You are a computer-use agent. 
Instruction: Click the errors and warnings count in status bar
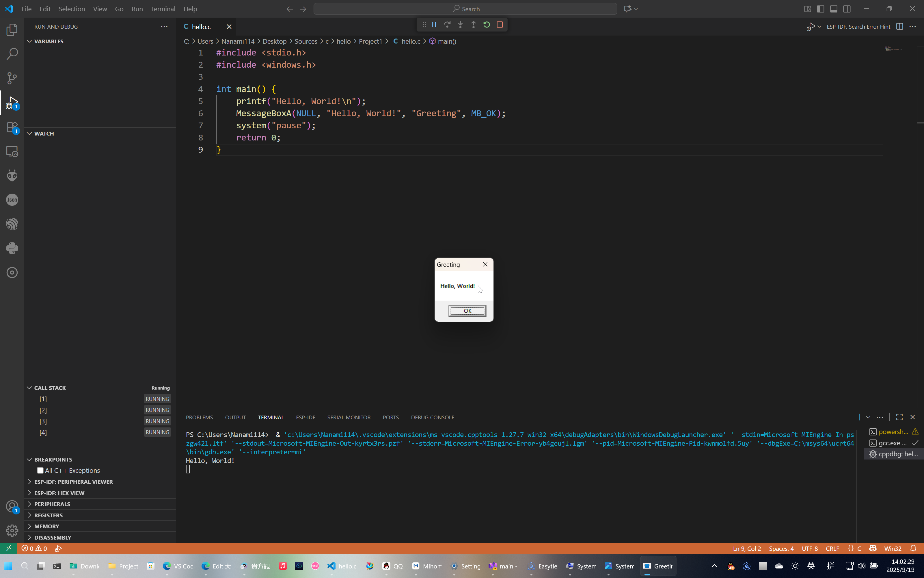(x=34, y=548)
